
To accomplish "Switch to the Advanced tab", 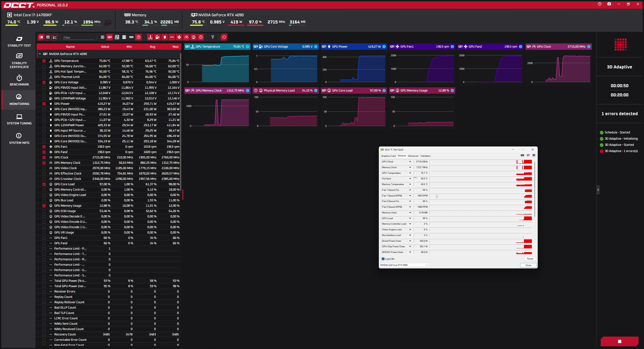I will point(413,156).
